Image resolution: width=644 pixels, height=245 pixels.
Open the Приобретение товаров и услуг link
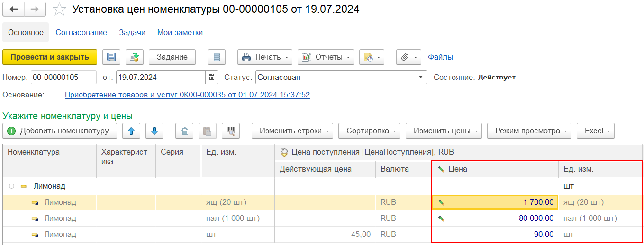point(187,95)
